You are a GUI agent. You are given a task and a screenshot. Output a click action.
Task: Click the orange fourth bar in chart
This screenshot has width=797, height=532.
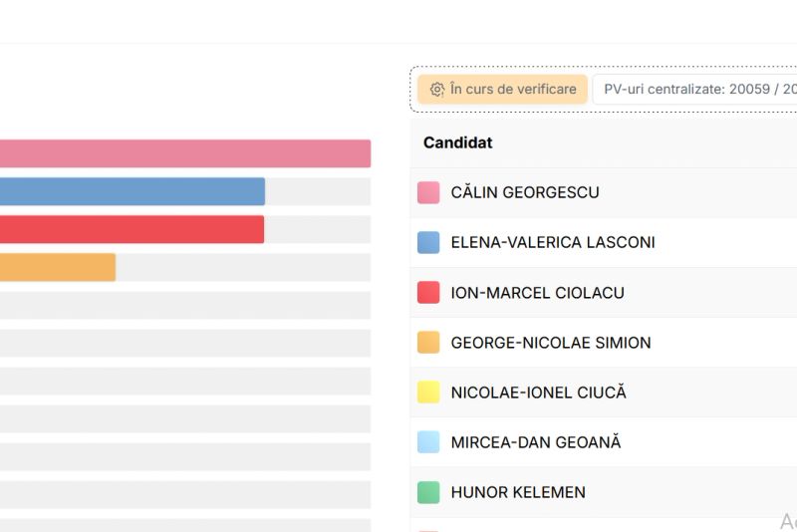click(x=57, y=267)
